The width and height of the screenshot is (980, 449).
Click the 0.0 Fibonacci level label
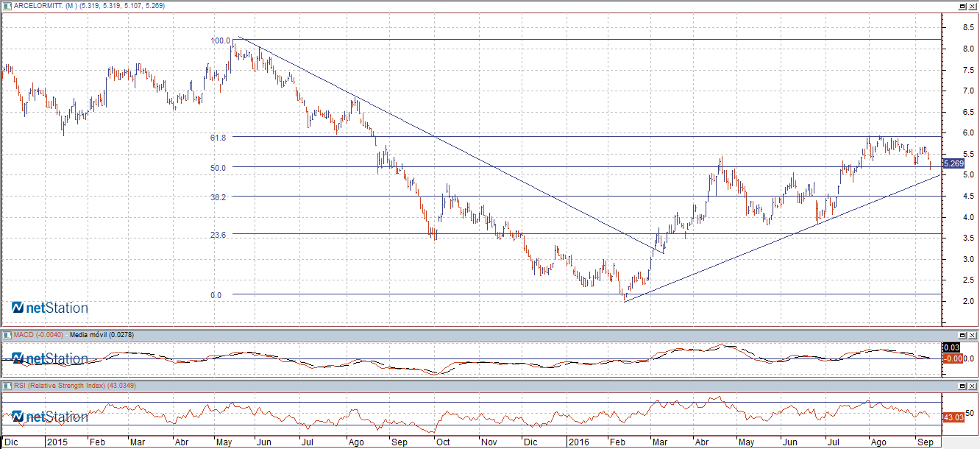[216, 295]
